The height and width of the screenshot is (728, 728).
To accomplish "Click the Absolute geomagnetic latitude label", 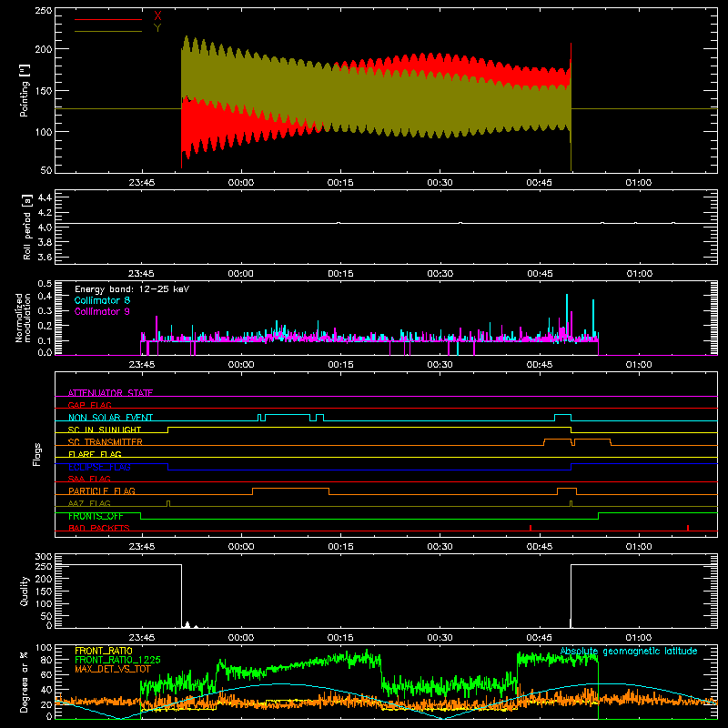I will tap(629, 652).
